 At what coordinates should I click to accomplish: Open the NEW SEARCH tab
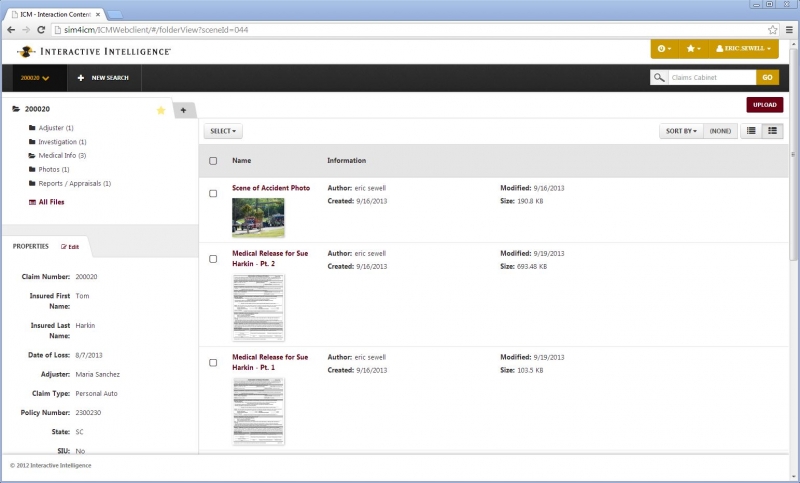(104, 78)
